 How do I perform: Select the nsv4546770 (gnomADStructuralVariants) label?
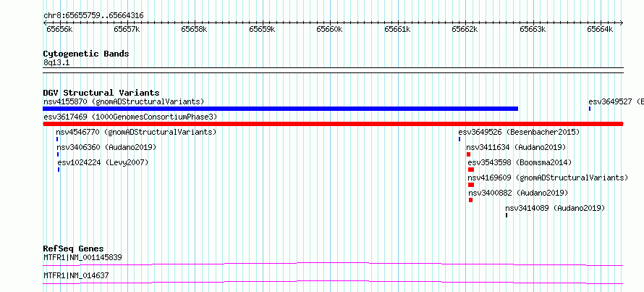click(x=136, y=132)
